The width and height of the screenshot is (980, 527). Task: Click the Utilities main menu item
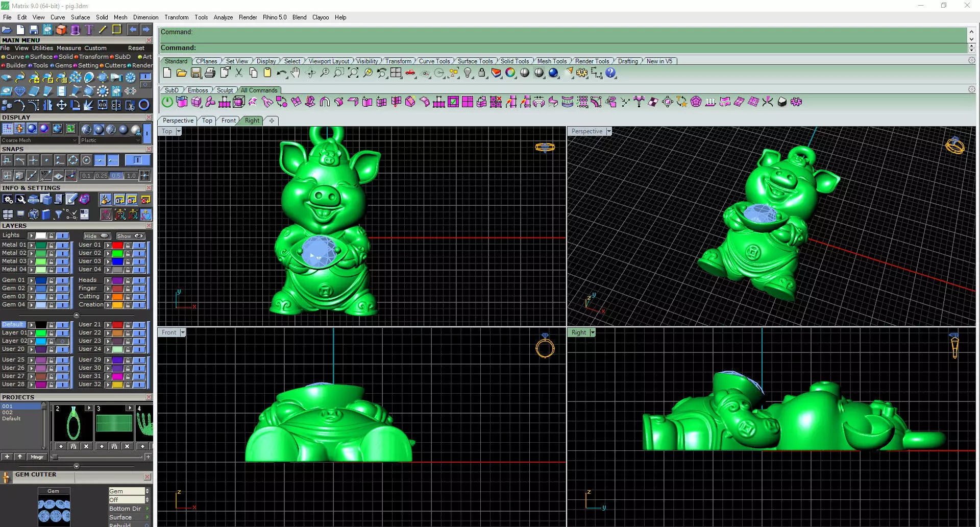[x=42, y=48]
